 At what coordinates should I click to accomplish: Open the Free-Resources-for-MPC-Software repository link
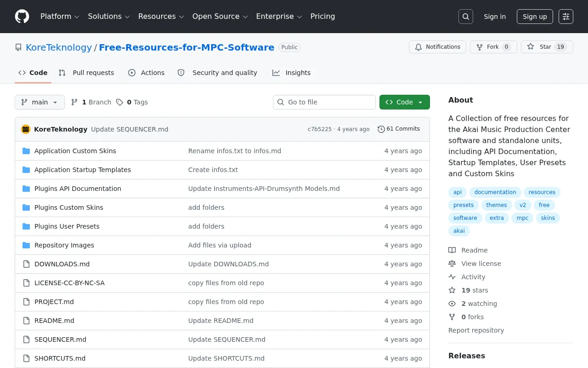187,47
